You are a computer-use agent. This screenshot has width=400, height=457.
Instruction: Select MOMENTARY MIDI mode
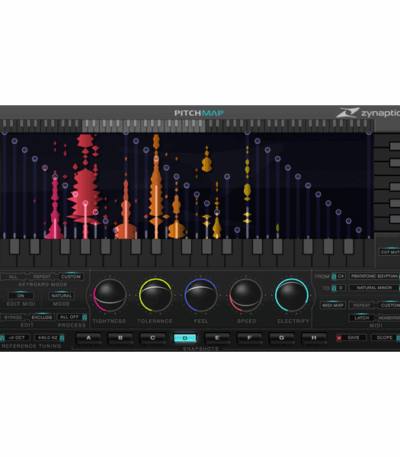389,318
